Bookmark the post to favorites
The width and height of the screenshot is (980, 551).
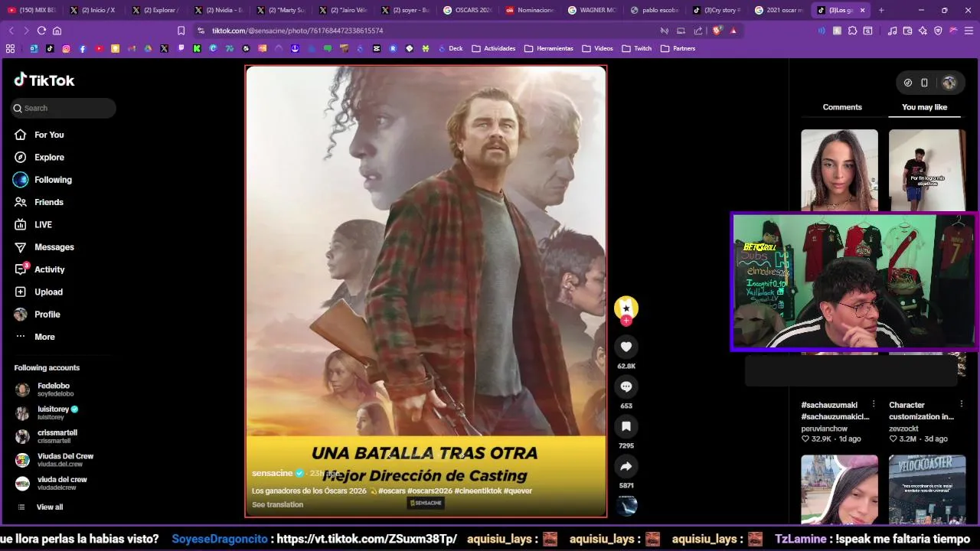(626, 426)
